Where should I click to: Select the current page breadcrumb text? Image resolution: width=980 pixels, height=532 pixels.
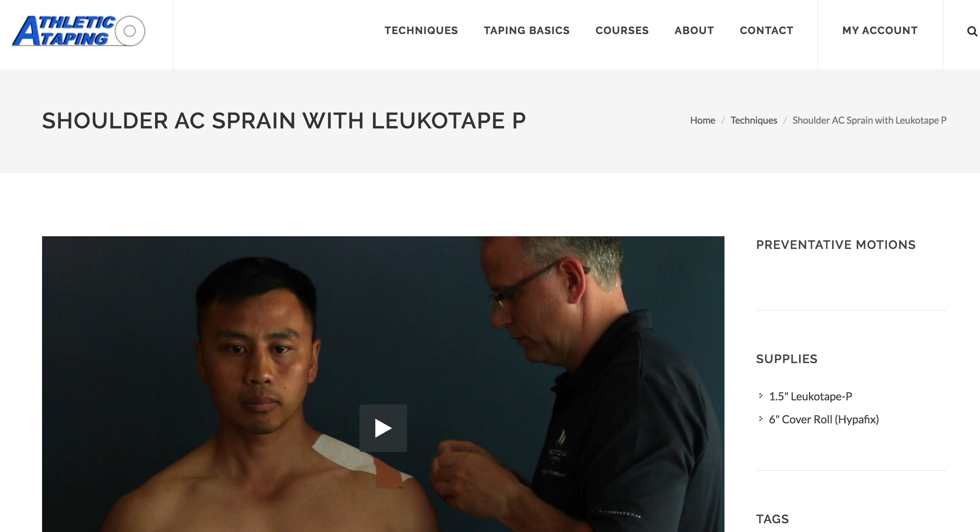pyautogui.click(x=869, y=120)
